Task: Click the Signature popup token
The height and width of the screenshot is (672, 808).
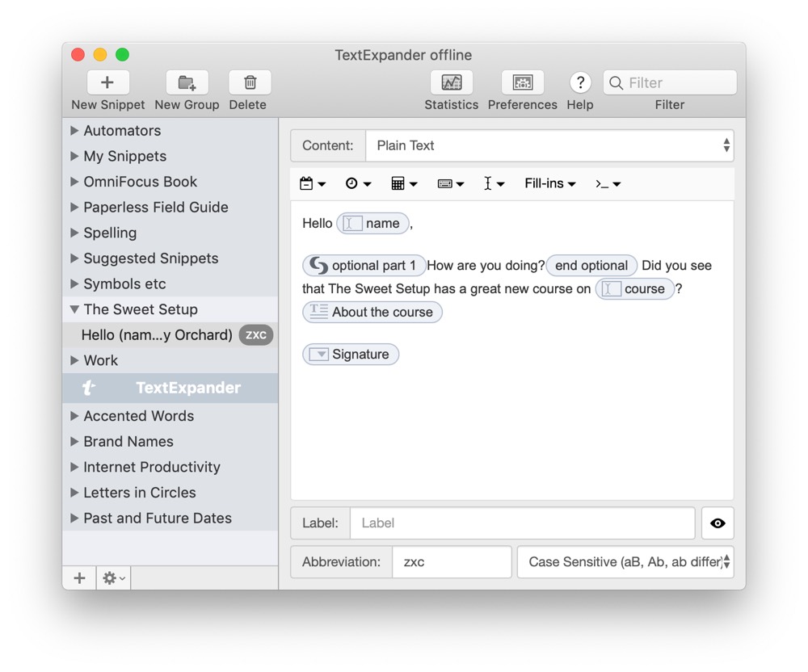Action: (x=351, y=355)
